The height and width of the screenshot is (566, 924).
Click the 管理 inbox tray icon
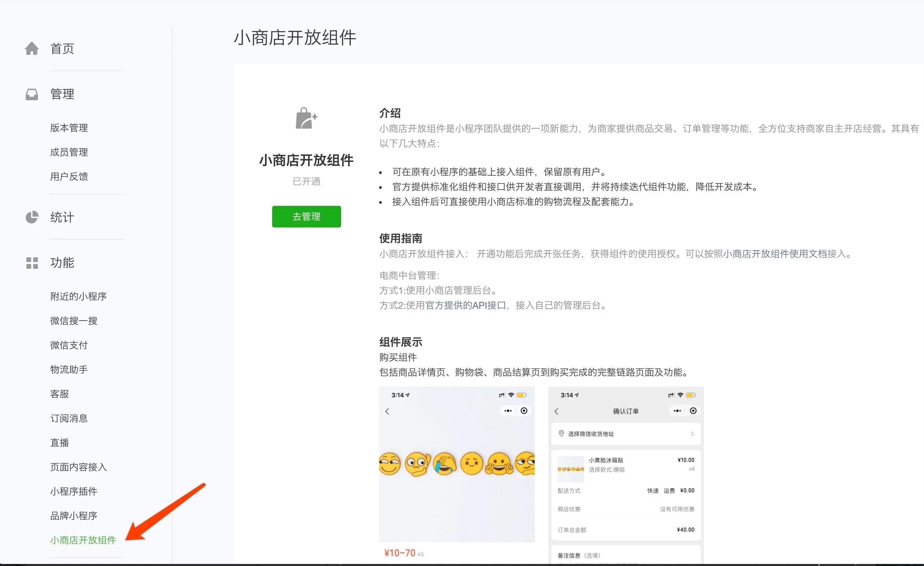32,94
